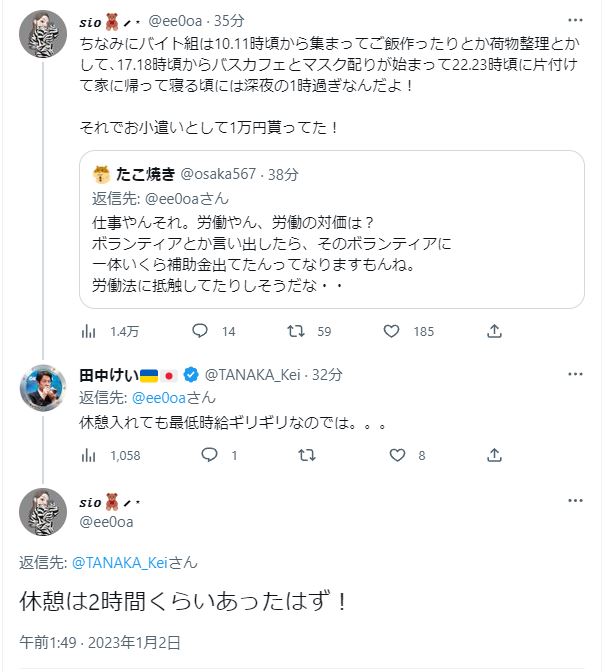Screen dimensions: 605x672
Task: View analytics of sio's 1.4万 views tweet
Action: click(88, 331)
